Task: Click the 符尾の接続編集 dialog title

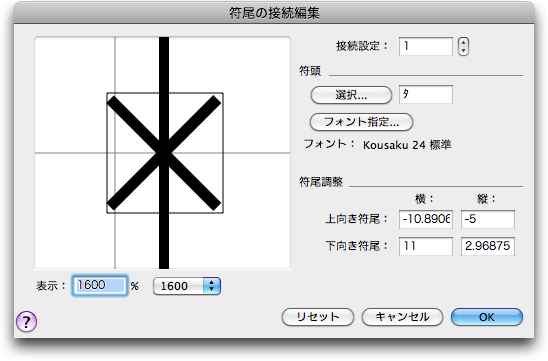Action: pyautogui.click(x=274, y=13)
